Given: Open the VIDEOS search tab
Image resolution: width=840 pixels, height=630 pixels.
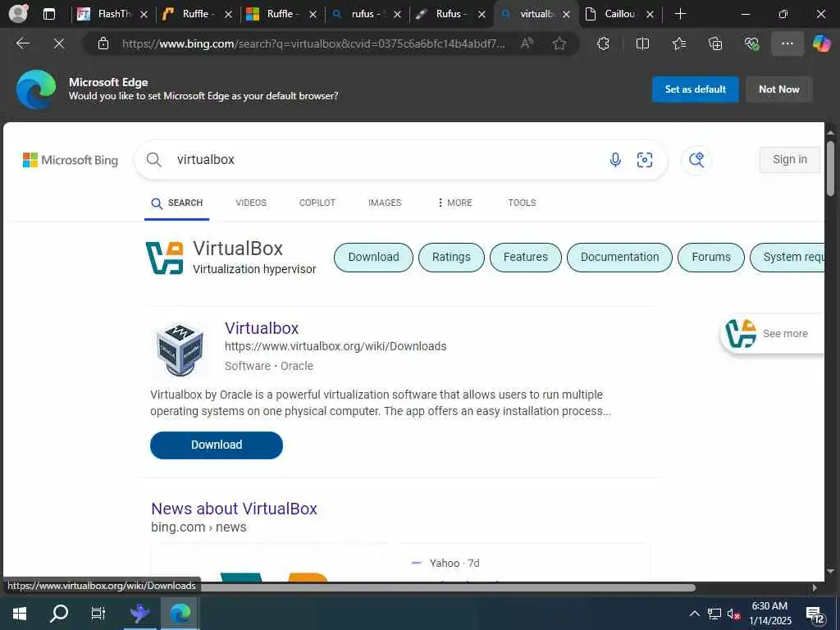Looking at the screenshot, I should (x=251, y=203).
